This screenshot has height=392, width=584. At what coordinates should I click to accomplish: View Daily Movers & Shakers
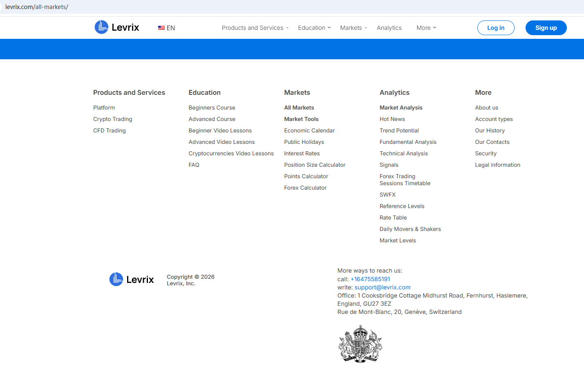click(x=410, y=229)
